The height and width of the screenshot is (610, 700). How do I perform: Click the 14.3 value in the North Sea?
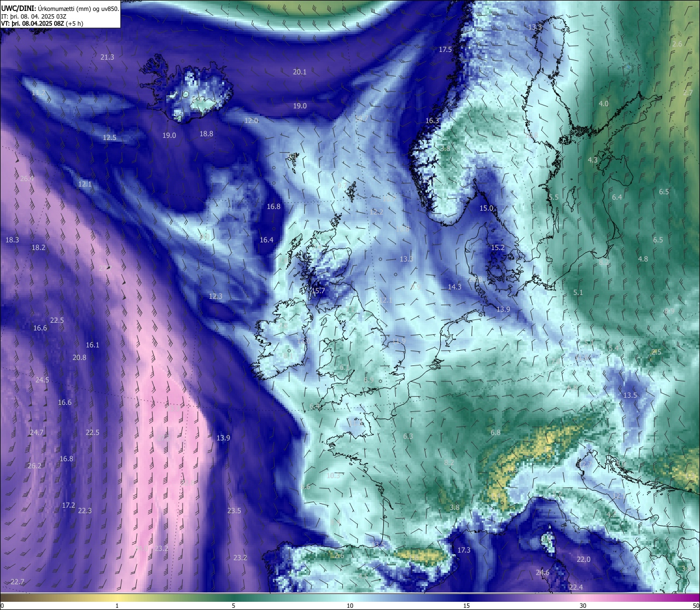pyautogui.click(x=454, y=287)
